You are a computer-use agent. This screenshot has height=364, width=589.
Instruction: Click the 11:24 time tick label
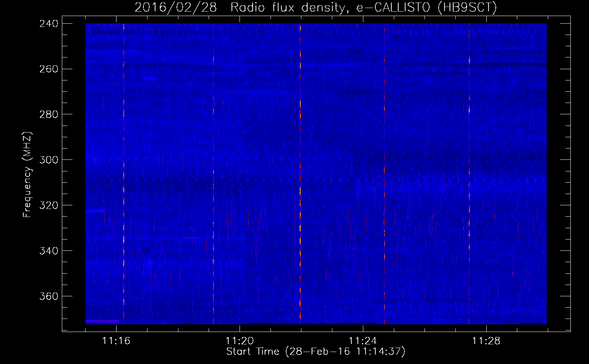point(363,341)
